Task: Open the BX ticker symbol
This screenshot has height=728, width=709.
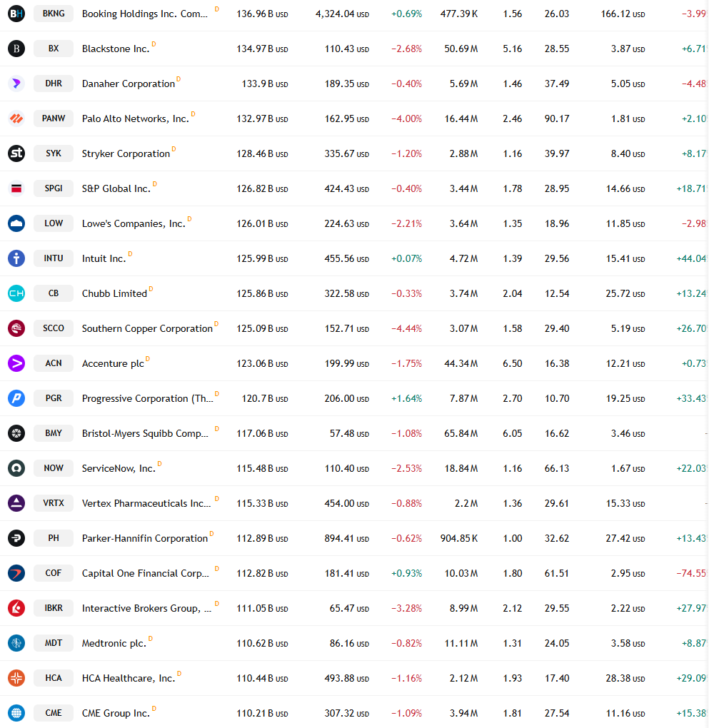Action: [54, 49]
